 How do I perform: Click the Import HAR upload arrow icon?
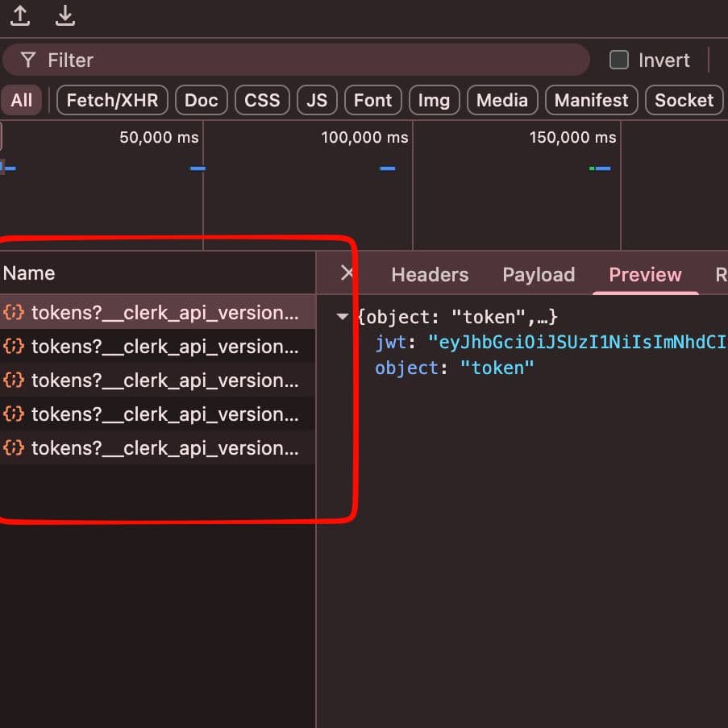pyautogui.click(x=20, y=15)
